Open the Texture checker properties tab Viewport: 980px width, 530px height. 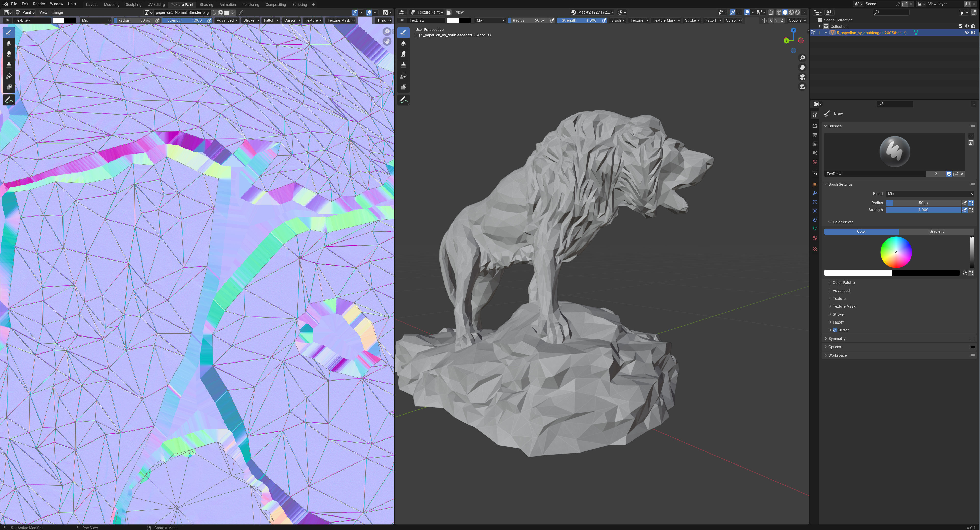(x=814, y=249)
